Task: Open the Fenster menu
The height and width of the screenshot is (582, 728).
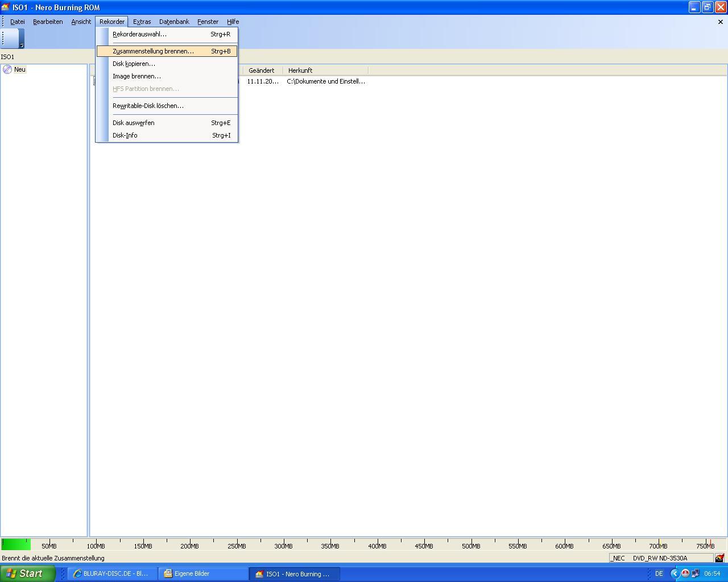Action: point(208,22)
